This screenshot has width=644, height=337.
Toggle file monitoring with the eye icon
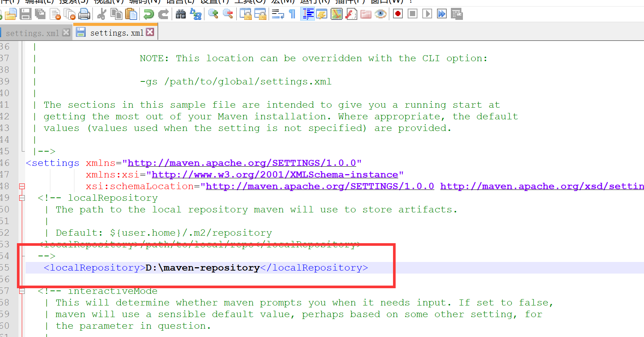(x=381, y=14)
